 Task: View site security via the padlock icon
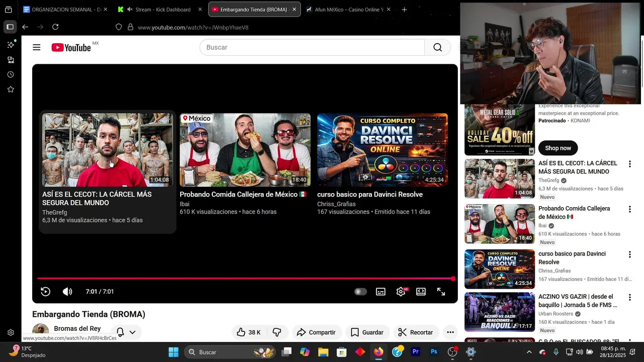coord(130,27)
